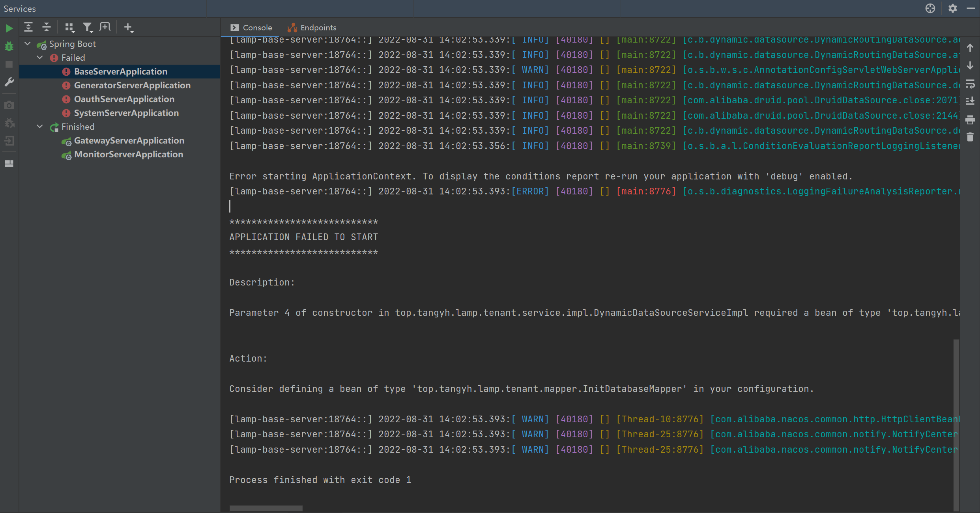Screen dimensions: 980x513
Task: Click the Scroll Up arrow icon in console
Action: pos(970,48)
